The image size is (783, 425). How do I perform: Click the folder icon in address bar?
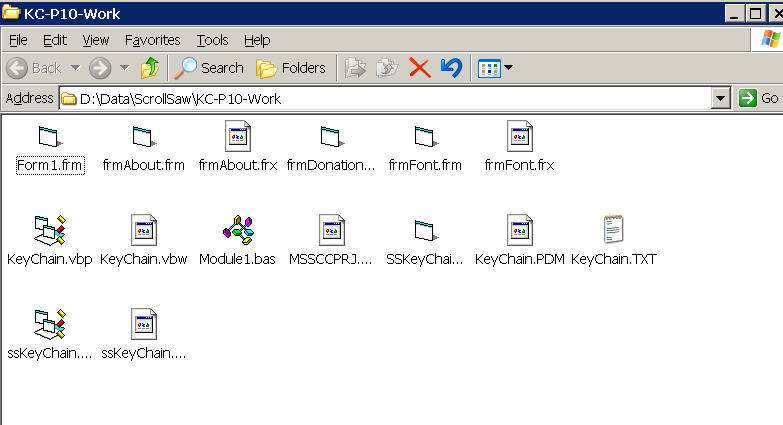click(68, 99)
